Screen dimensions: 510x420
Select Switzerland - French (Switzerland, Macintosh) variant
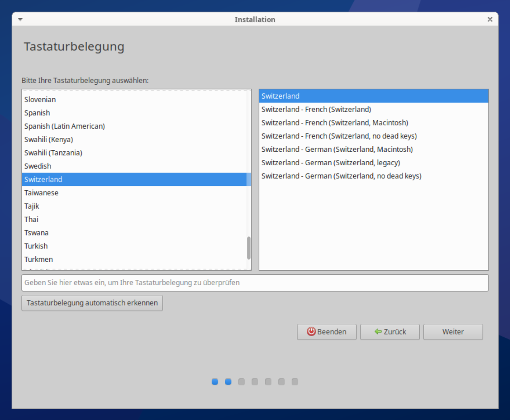(335, 123)
